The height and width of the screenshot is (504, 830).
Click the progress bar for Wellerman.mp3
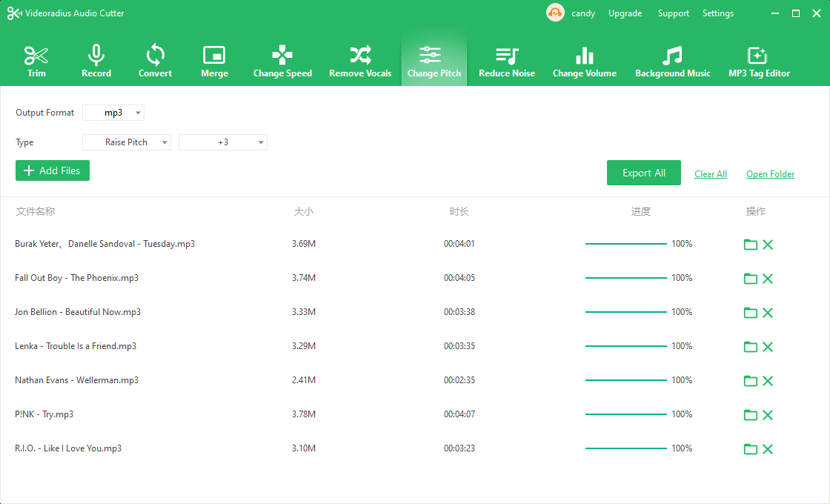[625, 380]
